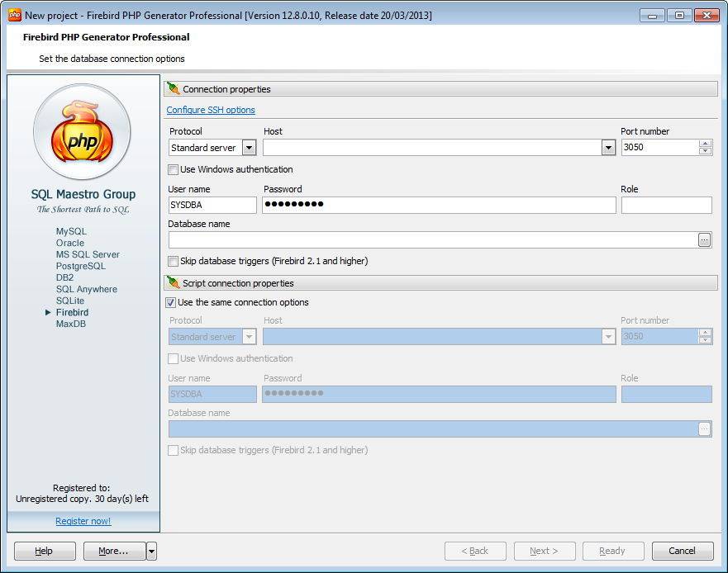Click the Port number input field
Screen dimensions: 728x573
tap(659, 148)
